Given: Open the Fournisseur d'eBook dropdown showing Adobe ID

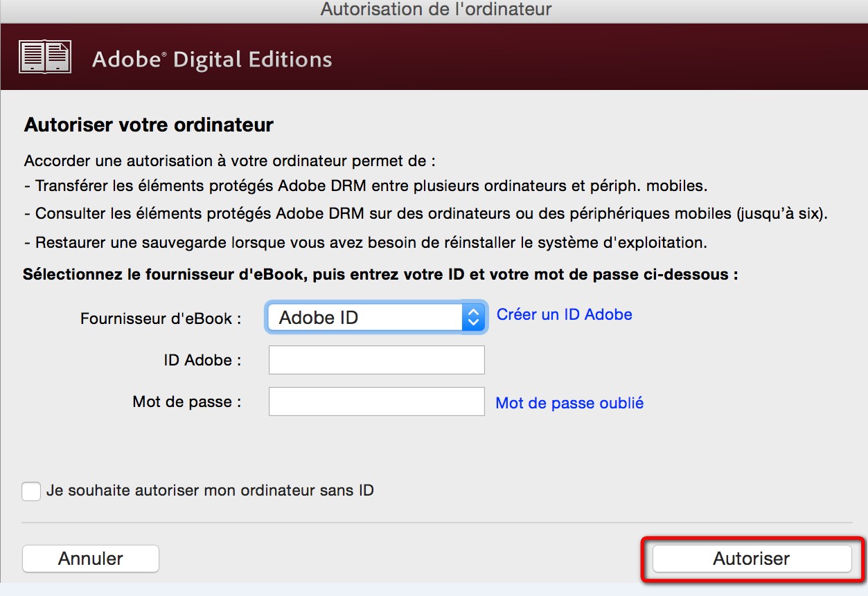Looking at the screenshot, I should tap(366, 318).
